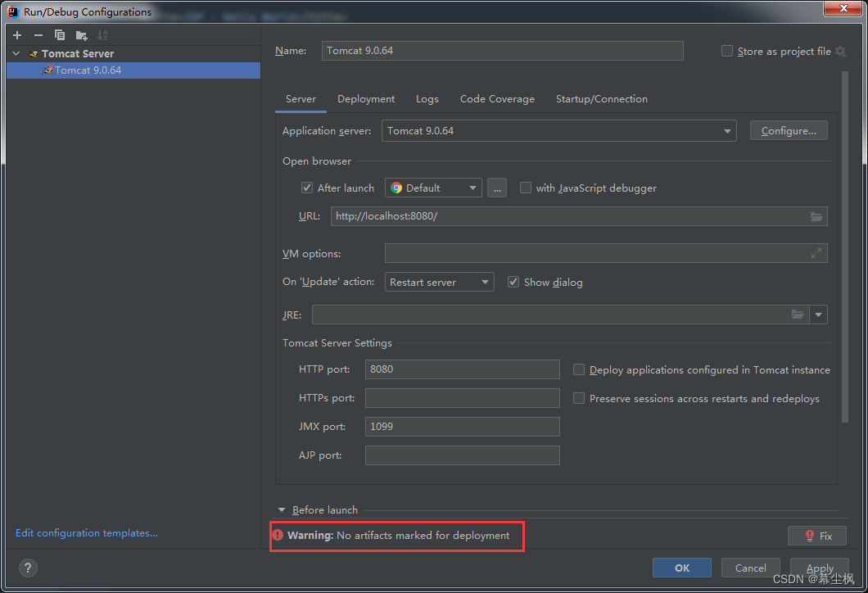This screenshot has height=593, width=868.
Task: Switch to the Deployment tab
Action: [x=365, y=98]
